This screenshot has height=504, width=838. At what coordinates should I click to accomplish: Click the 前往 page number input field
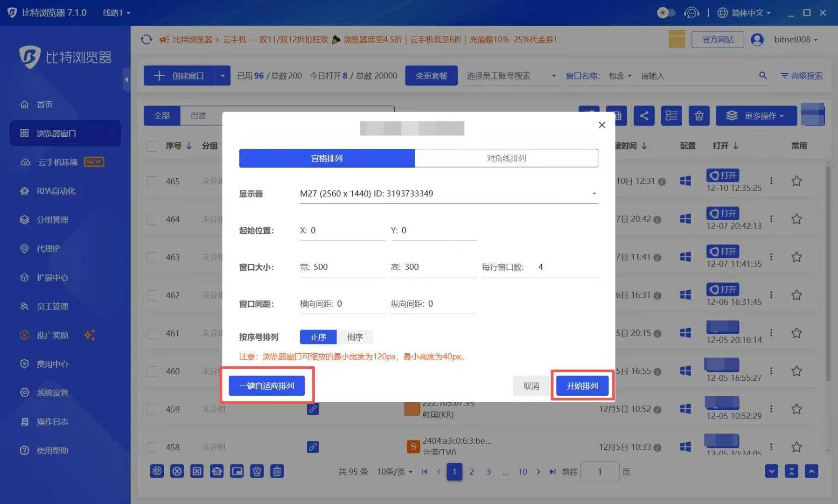pos(600,471)
